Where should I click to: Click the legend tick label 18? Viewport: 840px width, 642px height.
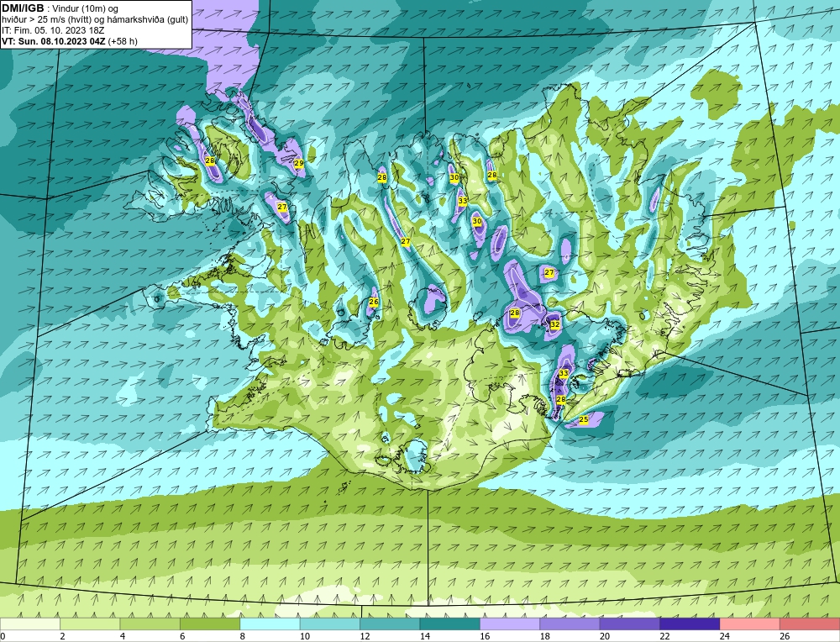pos(545,636)
